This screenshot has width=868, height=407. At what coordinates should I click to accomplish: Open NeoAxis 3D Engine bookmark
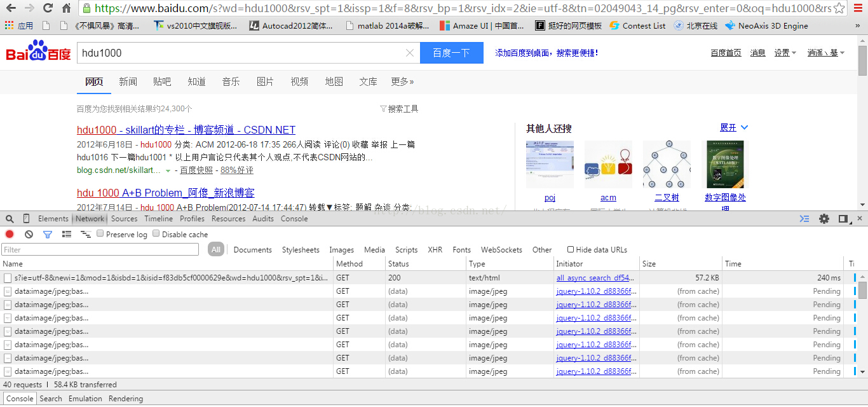[x=766, y=26]
